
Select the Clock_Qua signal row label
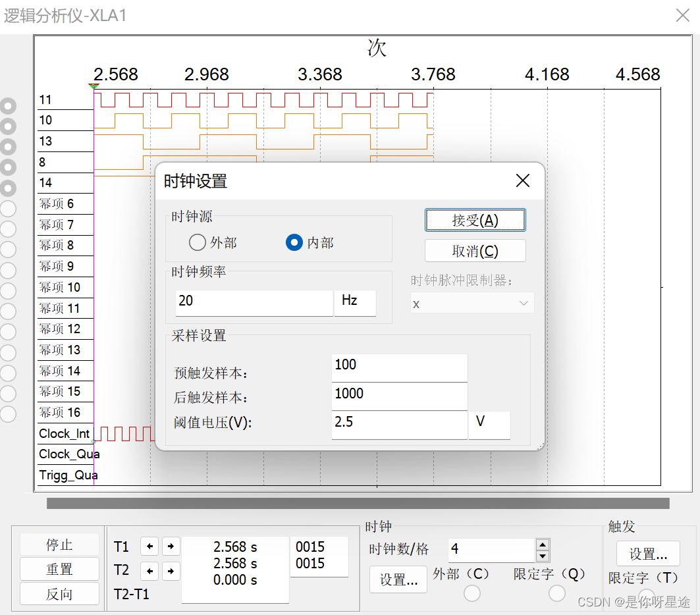(69, 454)
